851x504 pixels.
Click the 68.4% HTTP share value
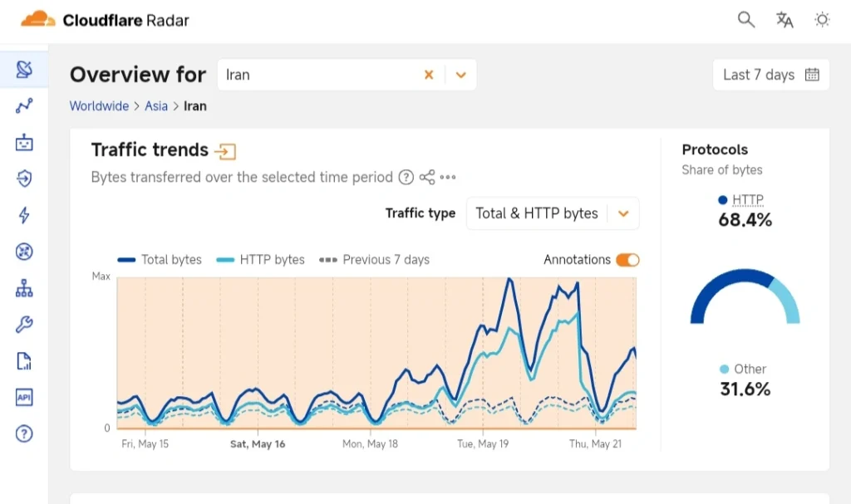pyautogui.click(x=745, y=220)
